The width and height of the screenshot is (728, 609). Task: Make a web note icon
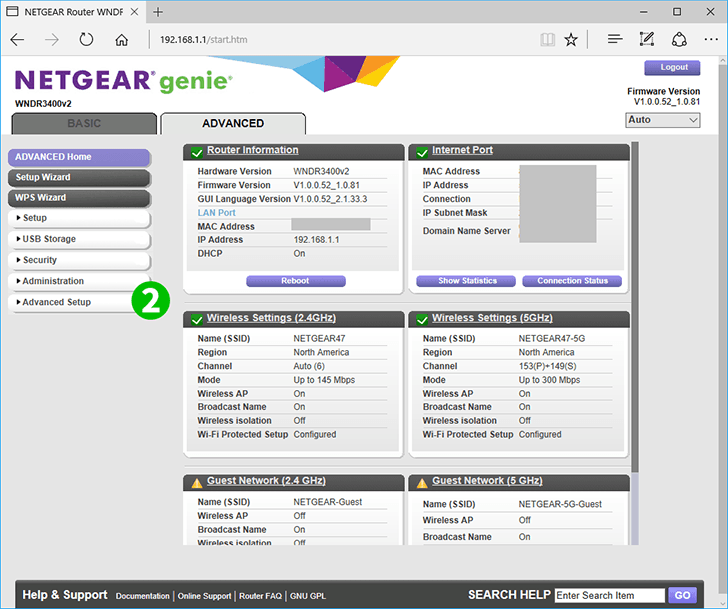coord(646,39)
